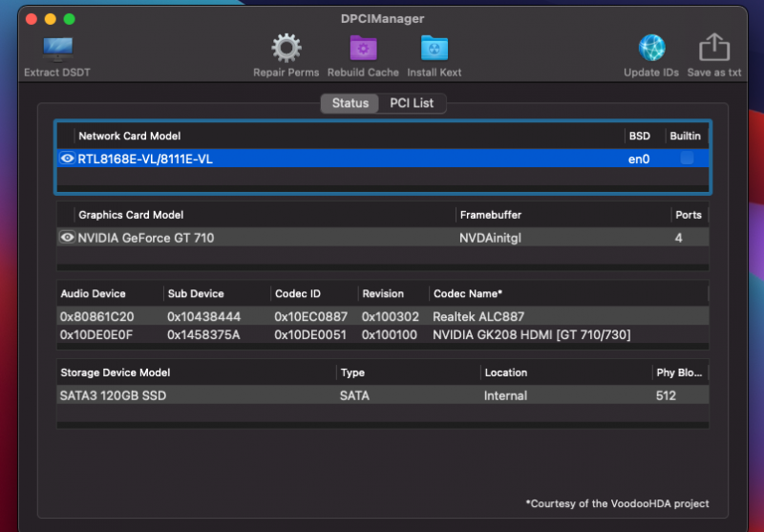Click the yellow minimize window button
This screenshot has height=532, width=764.
click(x=51, y=19)
